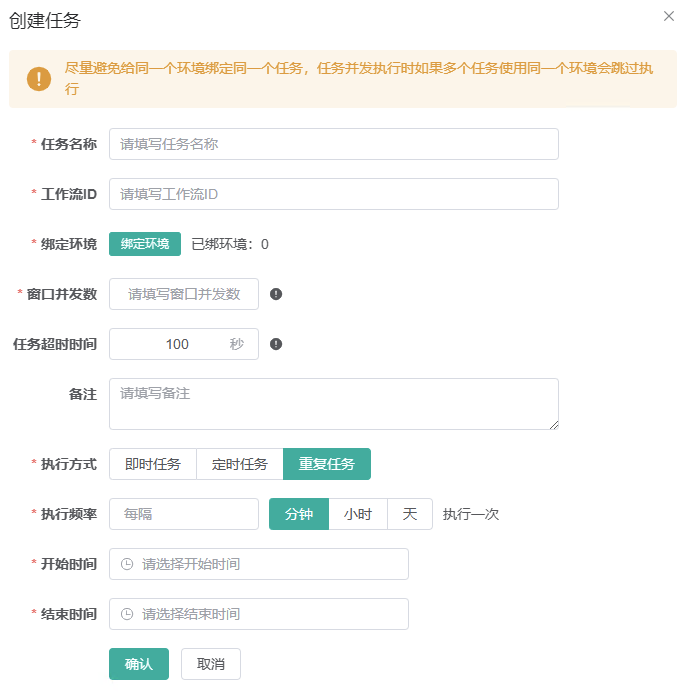This screenshot has height=700, width=686.
Task: Focus the 工作流ID input field
Action: [333, 194]
